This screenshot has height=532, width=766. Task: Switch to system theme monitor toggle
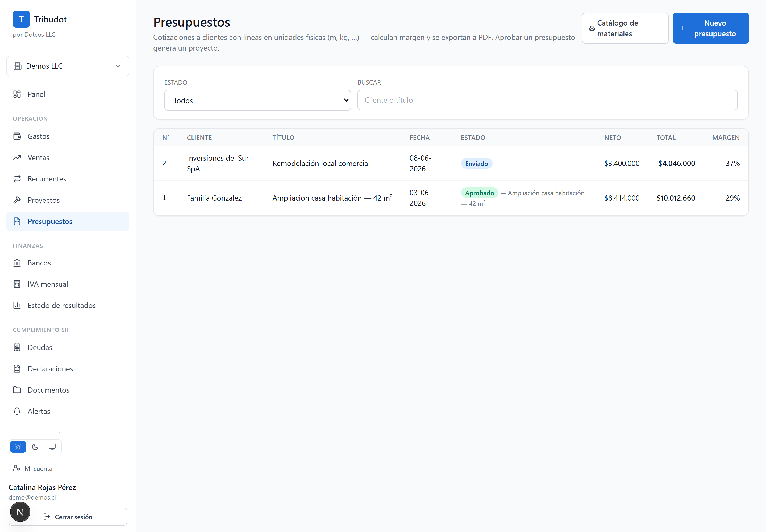tap(52, 447)
